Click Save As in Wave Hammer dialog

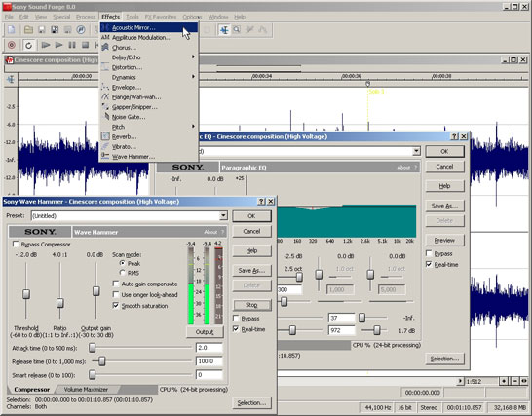tap(251, 271)
